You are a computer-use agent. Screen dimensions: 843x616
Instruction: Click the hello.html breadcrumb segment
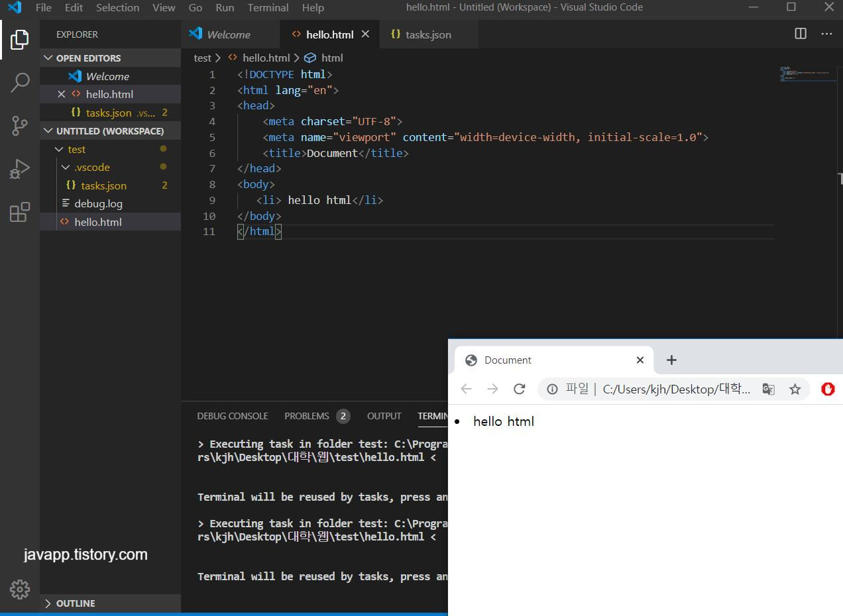coord(266,58)
